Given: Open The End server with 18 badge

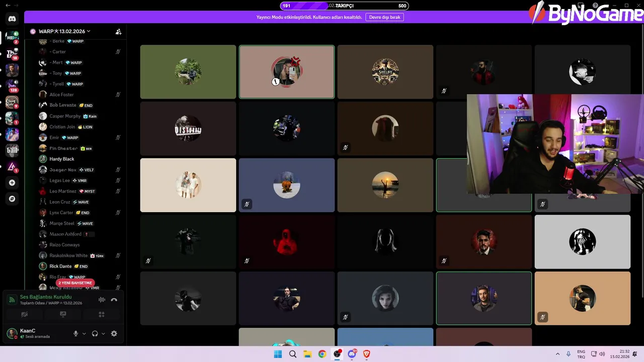Looking at the screenshot, I should (12, 54).
